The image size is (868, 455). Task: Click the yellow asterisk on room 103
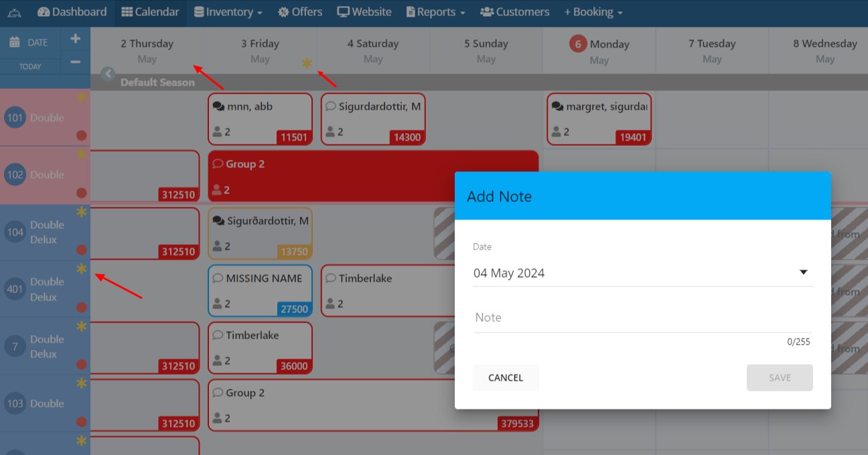(x=81, y=383)
